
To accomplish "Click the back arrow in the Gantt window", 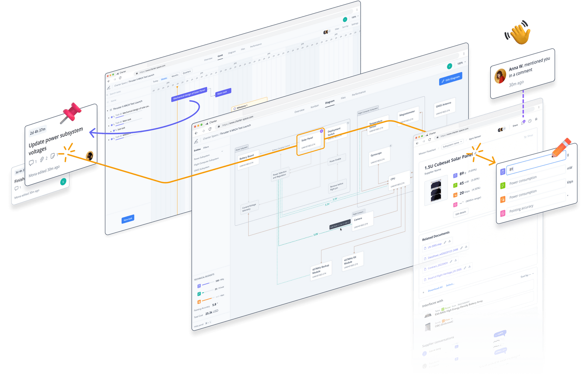I will pos(108,81).
